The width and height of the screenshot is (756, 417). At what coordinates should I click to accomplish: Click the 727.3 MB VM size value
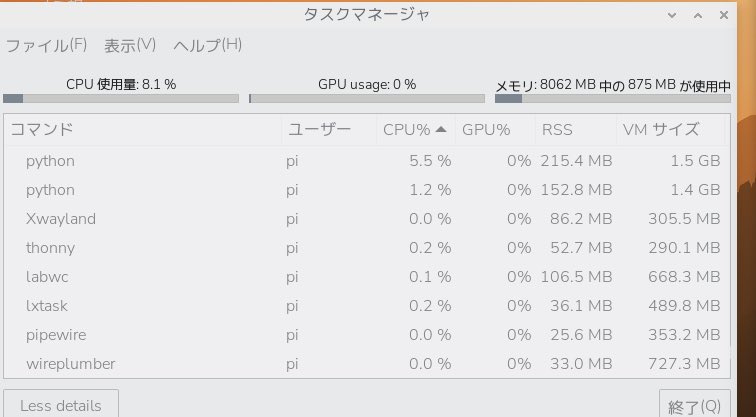tap(684, 363)
